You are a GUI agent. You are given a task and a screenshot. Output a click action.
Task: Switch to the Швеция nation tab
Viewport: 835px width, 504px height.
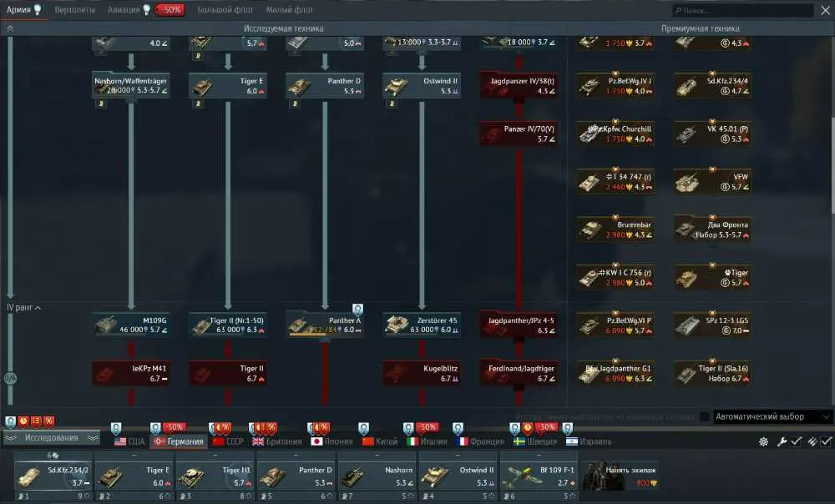534,441
